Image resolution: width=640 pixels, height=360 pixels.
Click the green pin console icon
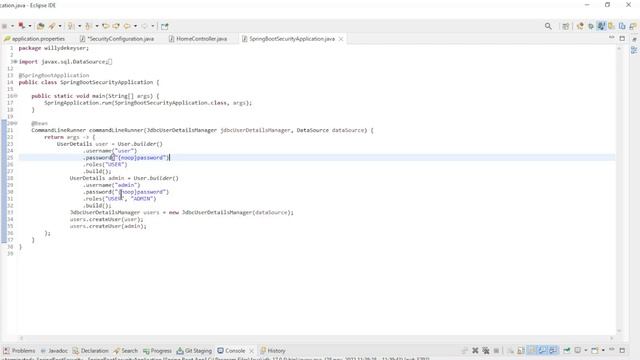(x=567, y=350)
